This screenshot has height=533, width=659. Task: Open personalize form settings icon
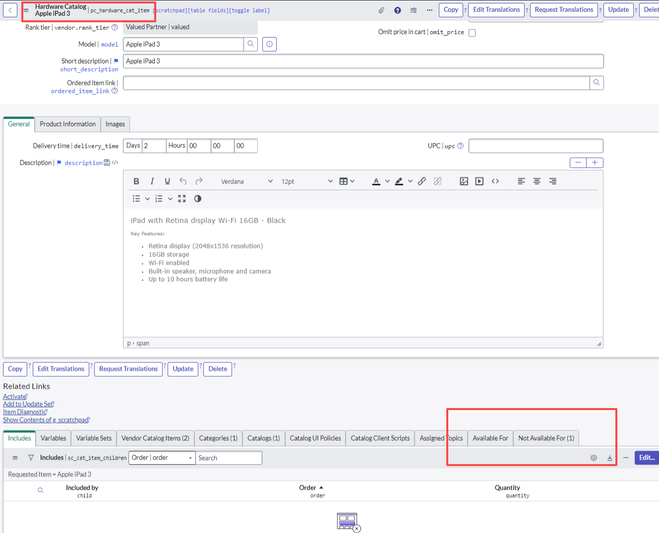414,10
